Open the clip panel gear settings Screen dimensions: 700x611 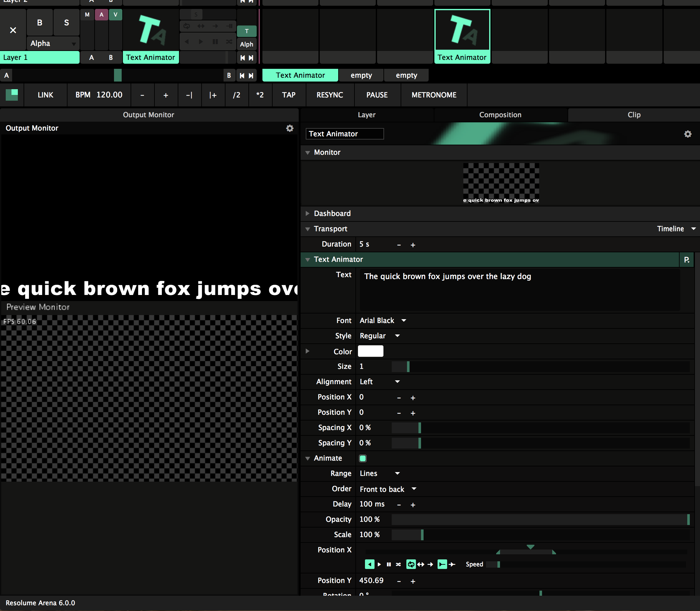(688, 134)
